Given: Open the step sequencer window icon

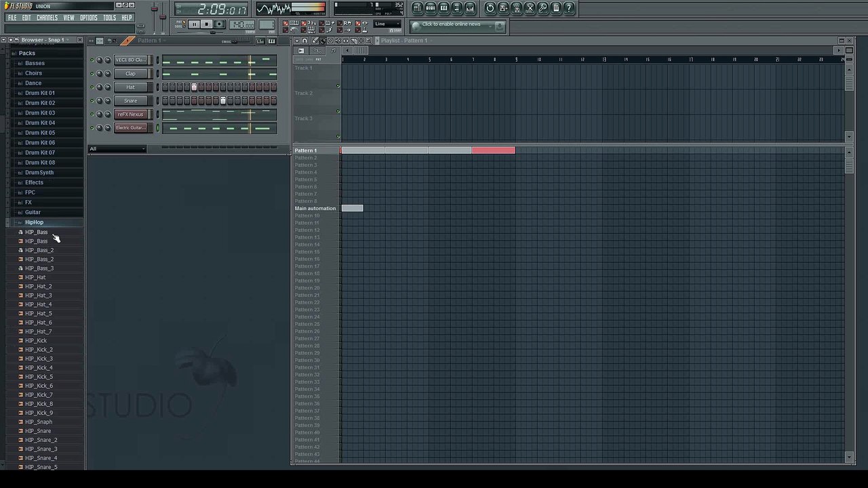Looking at the screenshot, I should 431,8.
